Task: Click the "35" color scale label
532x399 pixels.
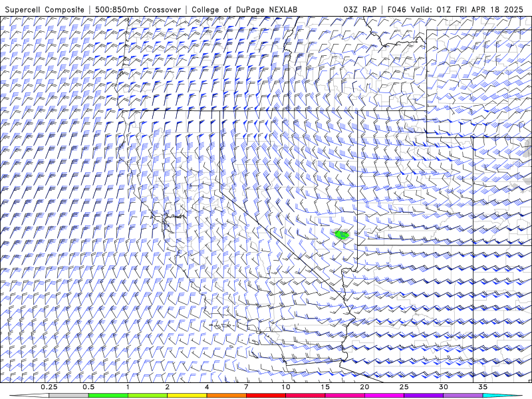Action: point(483,387)
